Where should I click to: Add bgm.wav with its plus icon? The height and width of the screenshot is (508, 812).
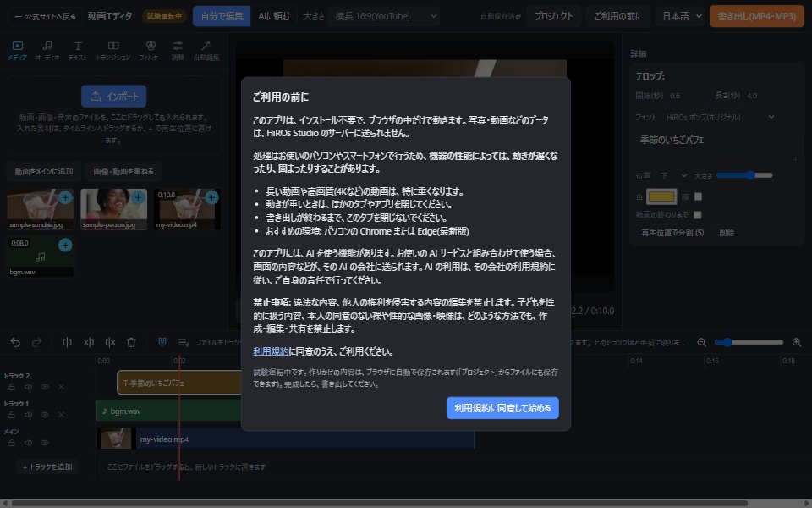(65, 246)
